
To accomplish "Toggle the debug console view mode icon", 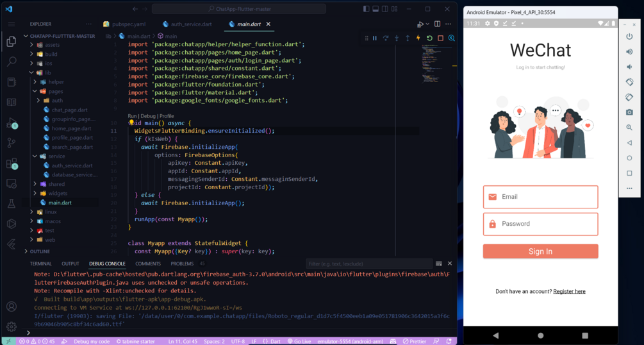I will 439,264.
